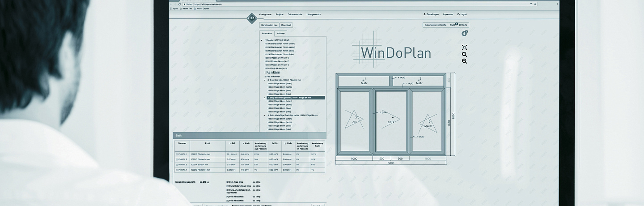Zoom out with the magnifier minus icon
The height and width of the screenshot is (206, 644).
click(464, 61)
